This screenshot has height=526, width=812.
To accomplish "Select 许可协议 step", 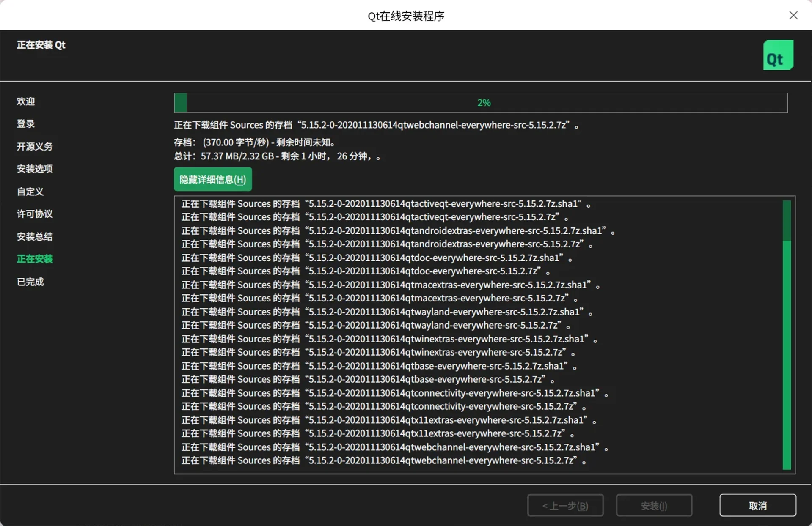I will tap(34, 214).
